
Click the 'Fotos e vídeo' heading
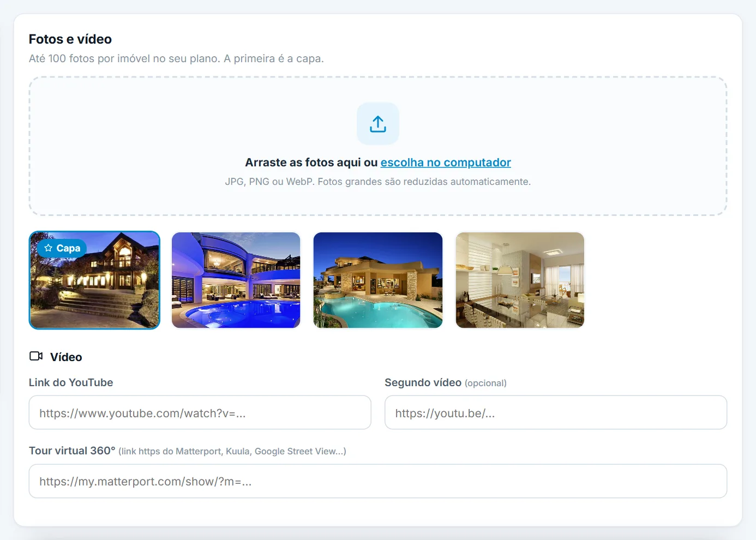click(x=70, y=39)
